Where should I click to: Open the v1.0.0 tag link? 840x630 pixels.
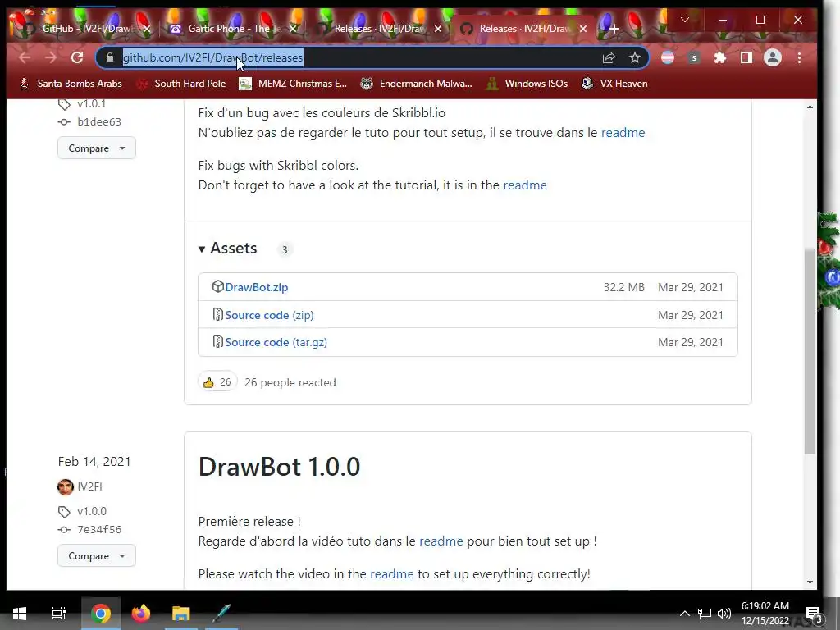[92, 511]
